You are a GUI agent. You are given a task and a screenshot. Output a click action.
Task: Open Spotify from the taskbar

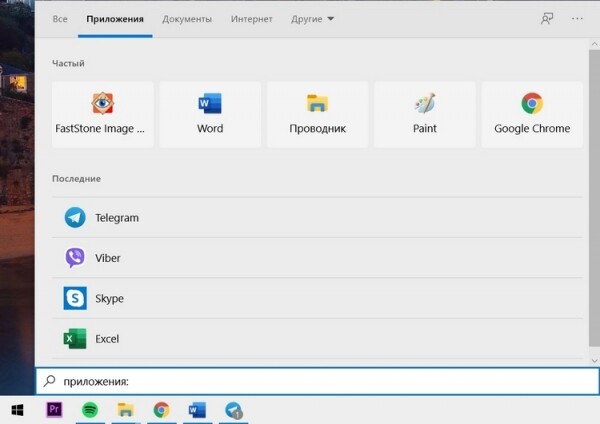(89, 410)
